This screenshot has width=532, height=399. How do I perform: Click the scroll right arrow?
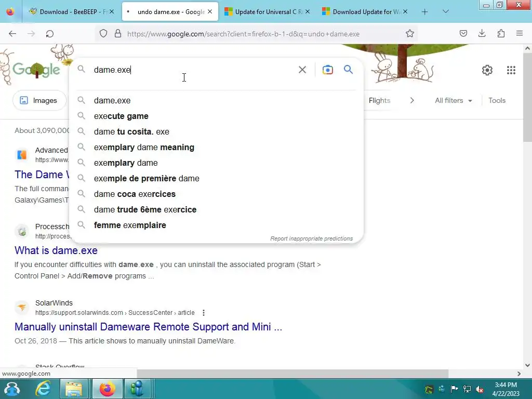point(519,374)
